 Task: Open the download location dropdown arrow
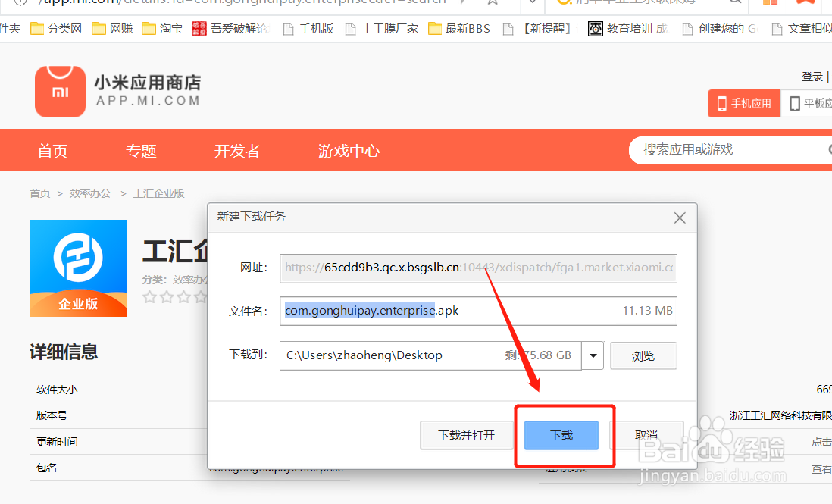tap(593, 355)
